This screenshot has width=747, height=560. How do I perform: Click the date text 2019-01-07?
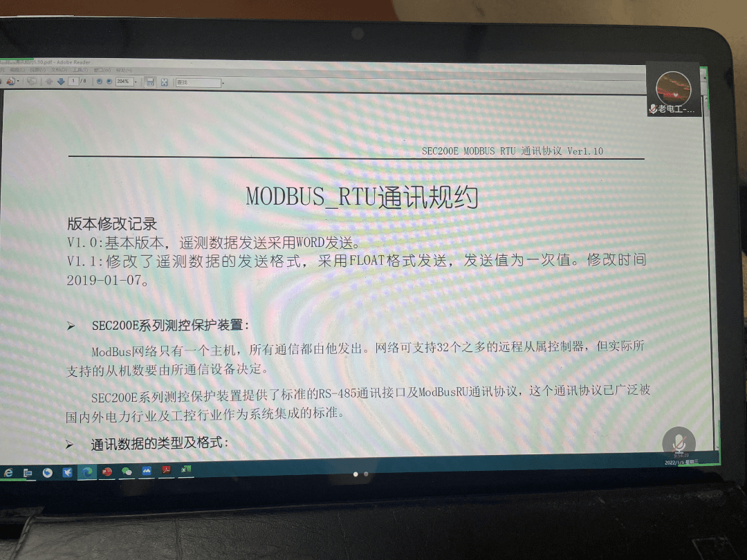click(x=107, y=280)
